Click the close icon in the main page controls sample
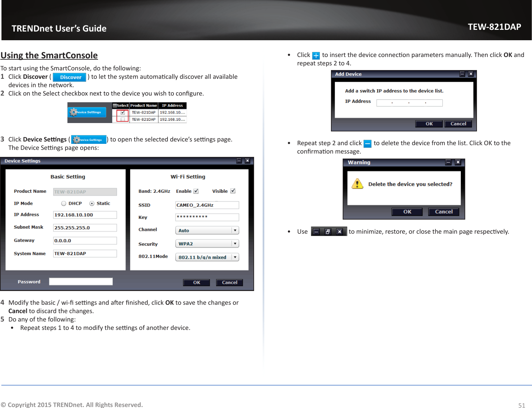 point(340,232)
